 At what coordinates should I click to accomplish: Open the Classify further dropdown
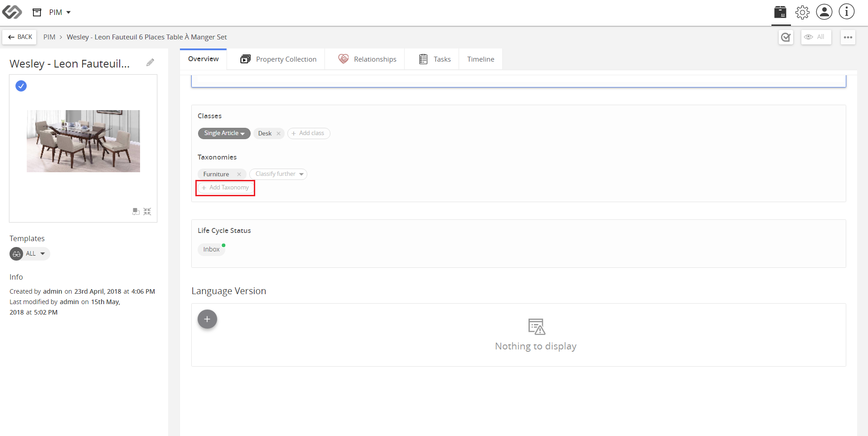coord(278,174)
